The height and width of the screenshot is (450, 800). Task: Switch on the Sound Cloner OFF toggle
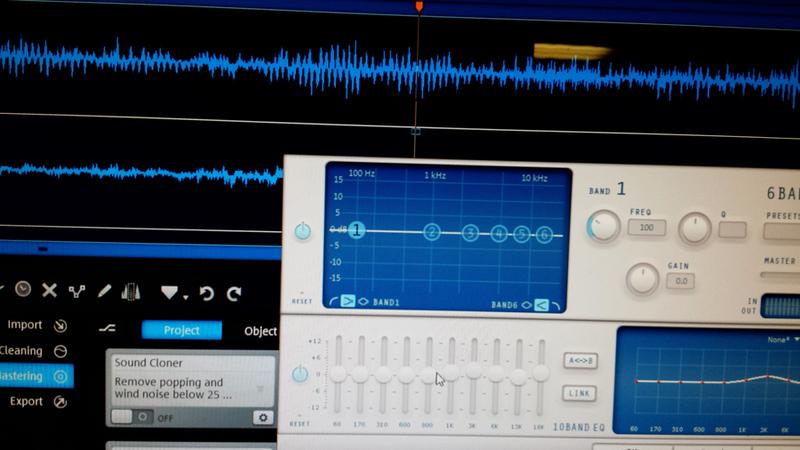pos(131,417)
